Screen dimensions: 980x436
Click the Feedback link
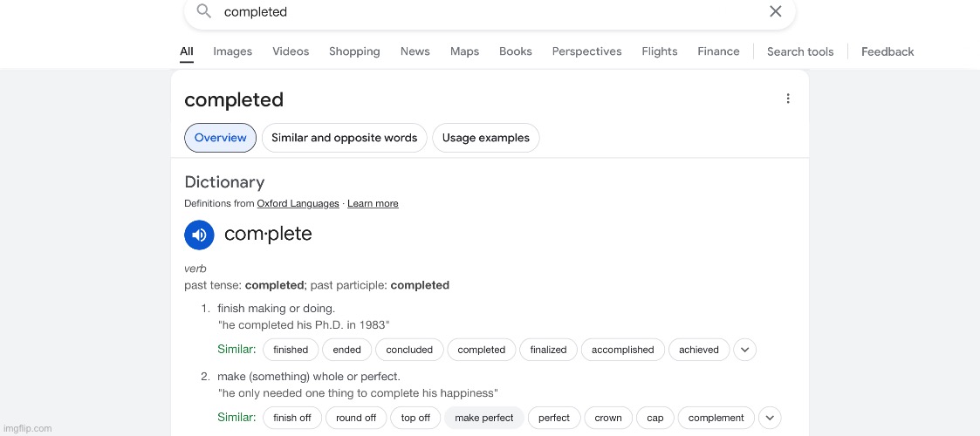[887, 51]
